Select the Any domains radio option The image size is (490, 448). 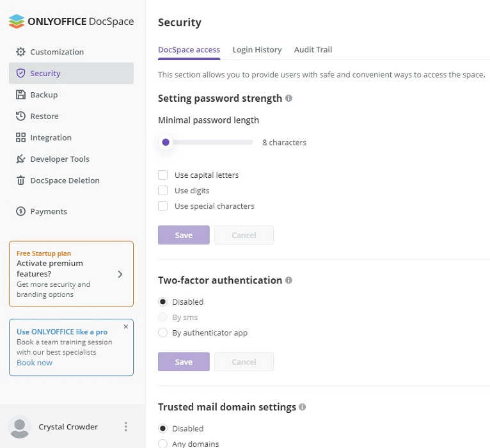click(x=163, y=444)
